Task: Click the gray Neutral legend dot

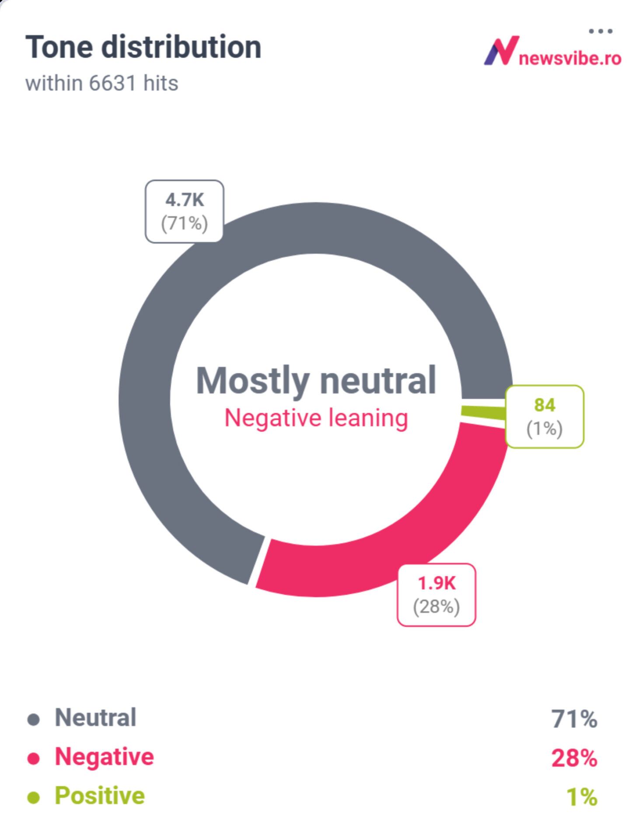Action: (34, 719)
